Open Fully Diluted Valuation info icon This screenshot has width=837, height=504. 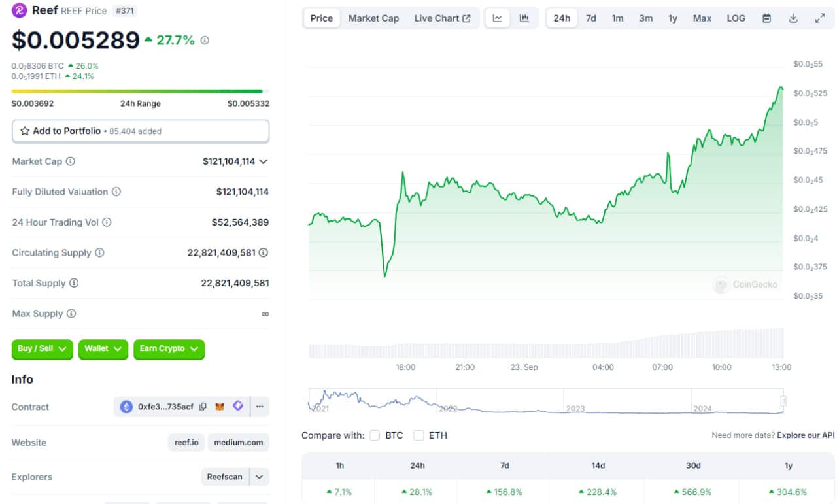click(116, 192)
